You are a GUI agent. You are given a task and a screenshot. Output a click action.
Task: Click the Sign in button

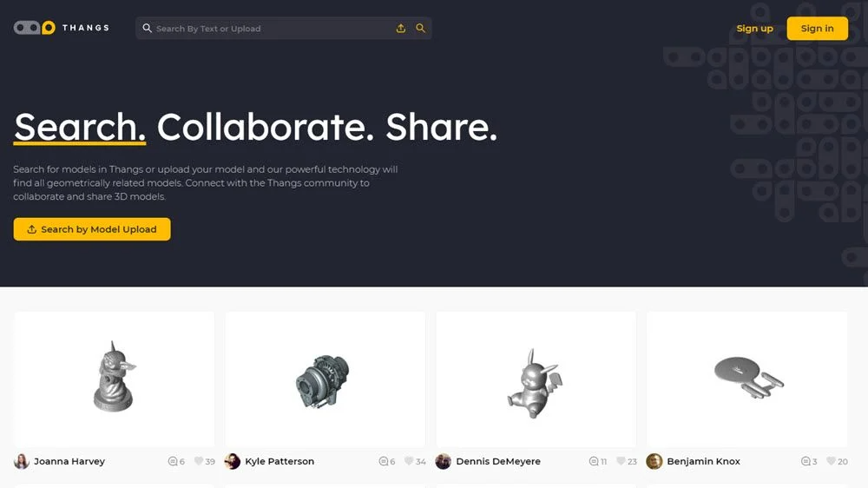[x=817, y=29]
